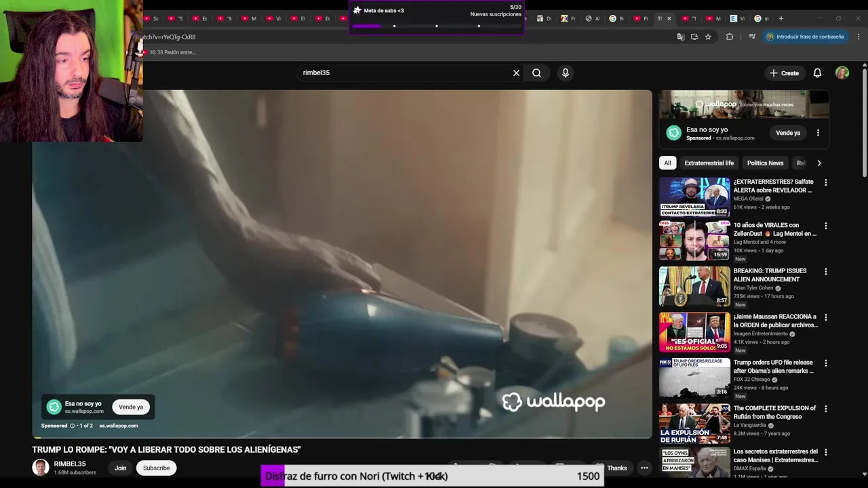Click the translate page icon

pos(680,37)
